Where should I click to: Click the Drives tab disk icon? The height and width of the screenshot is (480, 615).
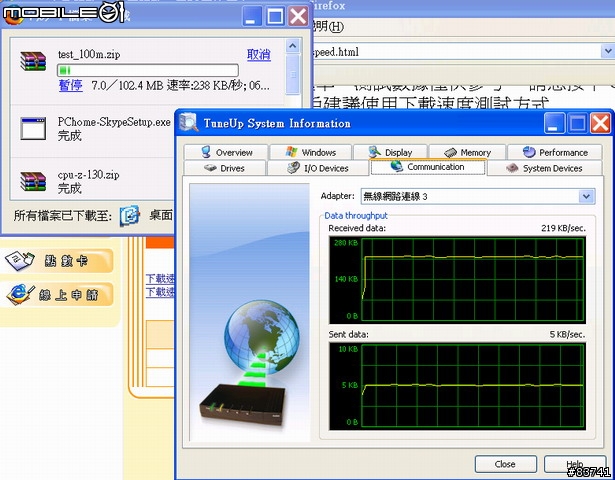coord(211,168)
